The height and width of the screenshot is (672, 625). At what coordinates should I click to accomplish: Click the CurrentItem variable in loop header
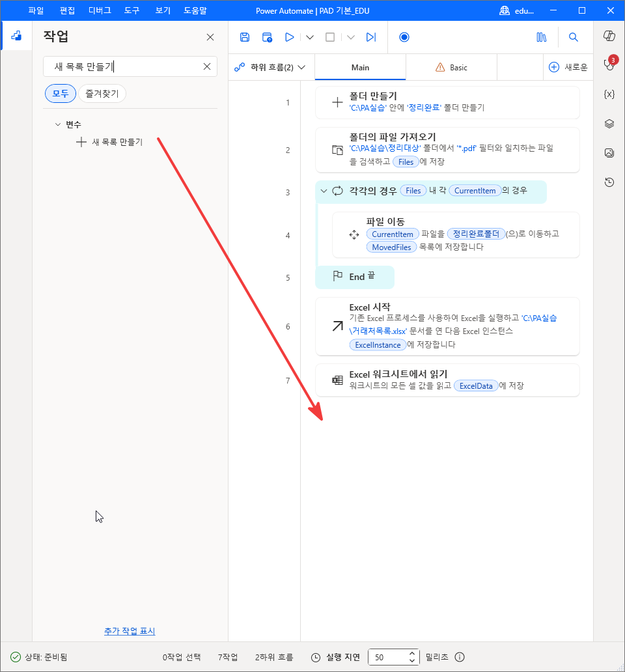(475, 191)
